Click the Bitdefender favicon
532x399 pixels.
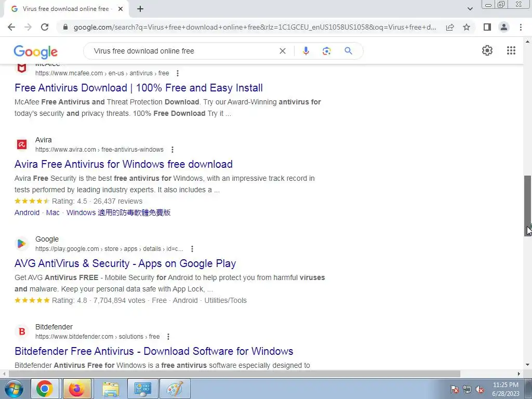click(22, 331)
